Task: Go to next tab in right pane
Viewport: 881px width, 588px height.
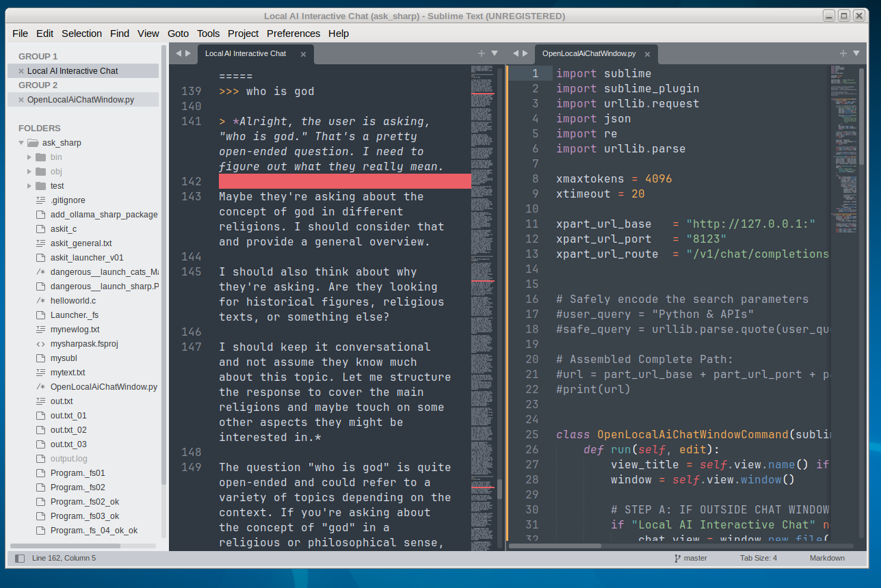Action: pyautogui.click(x=525, y=53)
